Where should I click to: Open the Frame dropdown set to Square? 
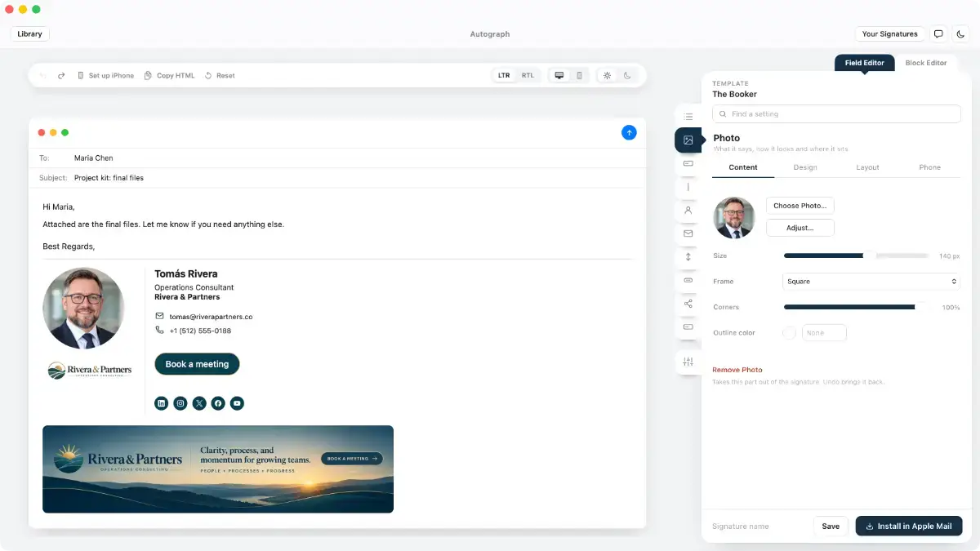871,282
